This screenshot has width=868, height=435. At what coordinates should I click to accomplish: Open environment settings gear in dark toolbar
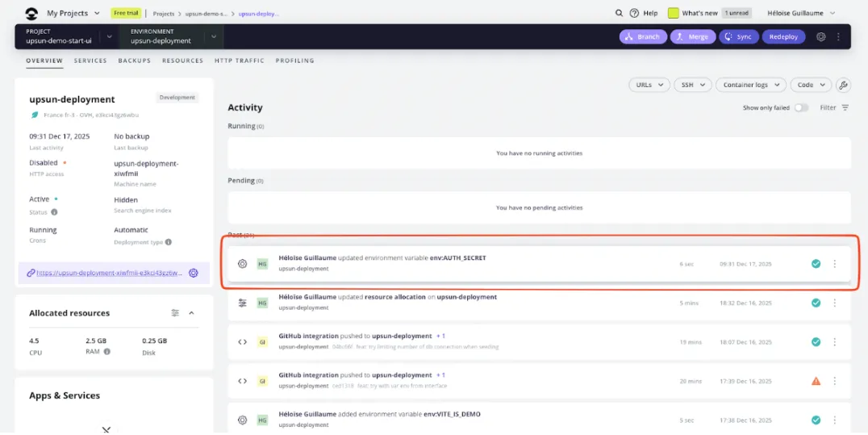click(x=820, y=36)
